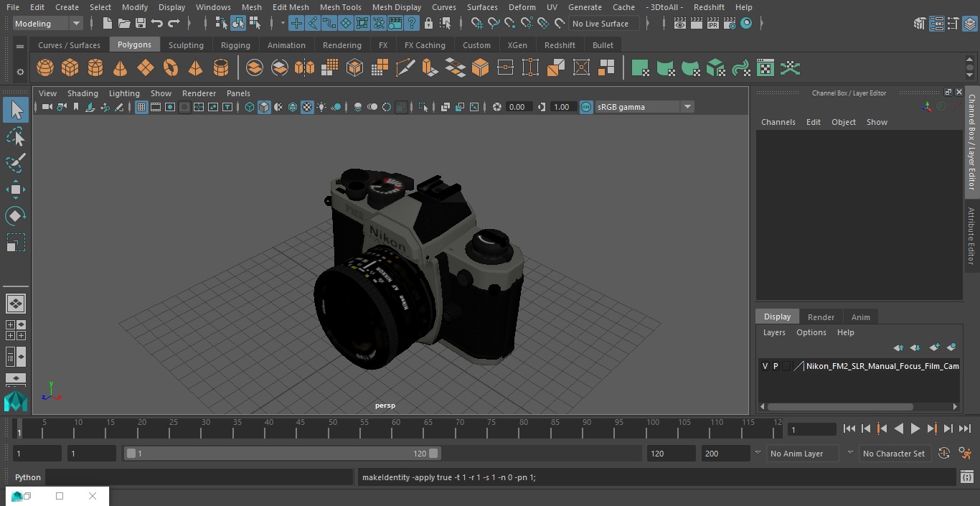This screenshot has width=980, height=506.
Task: Create a polygon pipe from the shelf
Action: pyautogui.click(x=221, y=68)
